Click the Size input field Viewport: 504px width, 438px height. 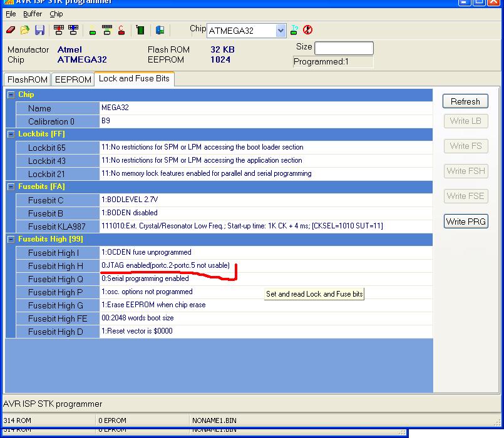[344, 48]
